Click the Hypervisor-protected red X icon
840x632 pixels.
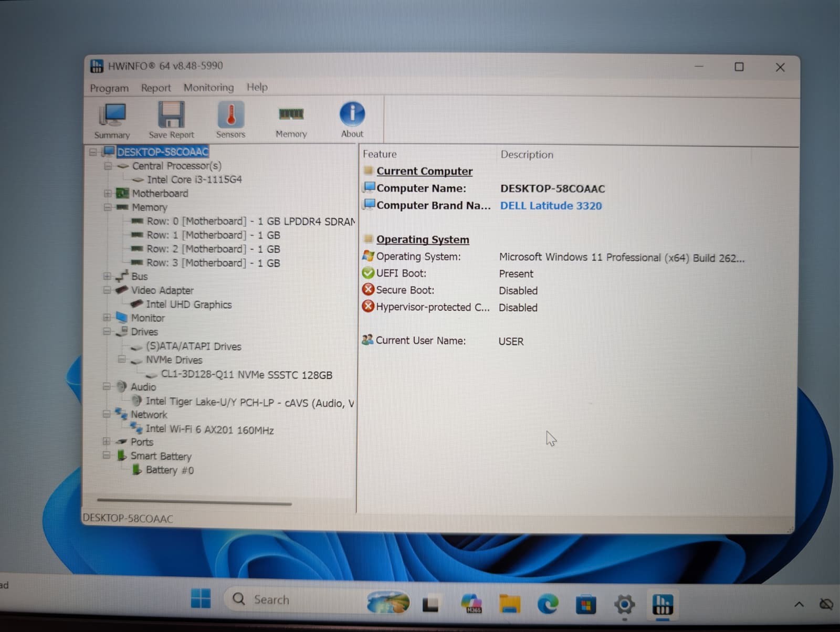pos(368,307)
